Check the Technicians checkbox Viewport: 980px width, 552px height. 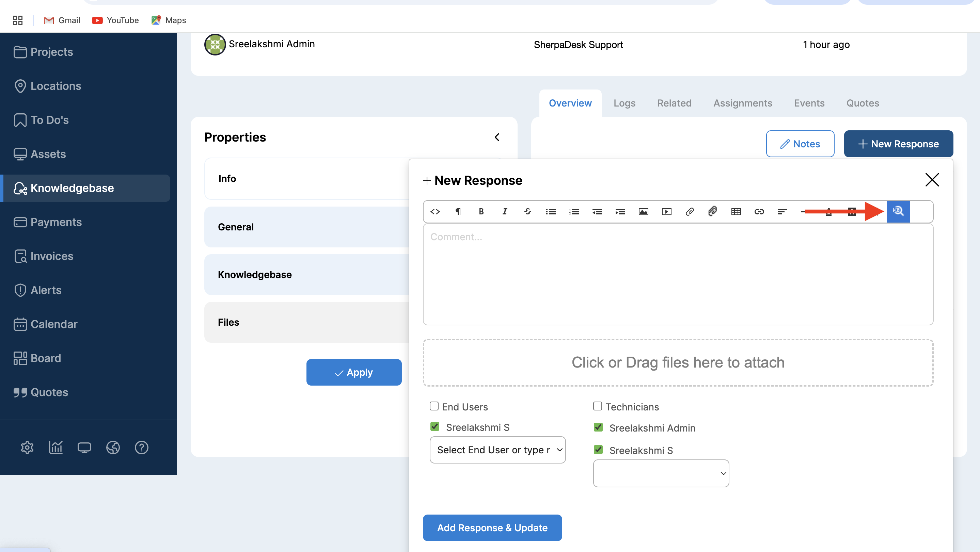[598, 406]
